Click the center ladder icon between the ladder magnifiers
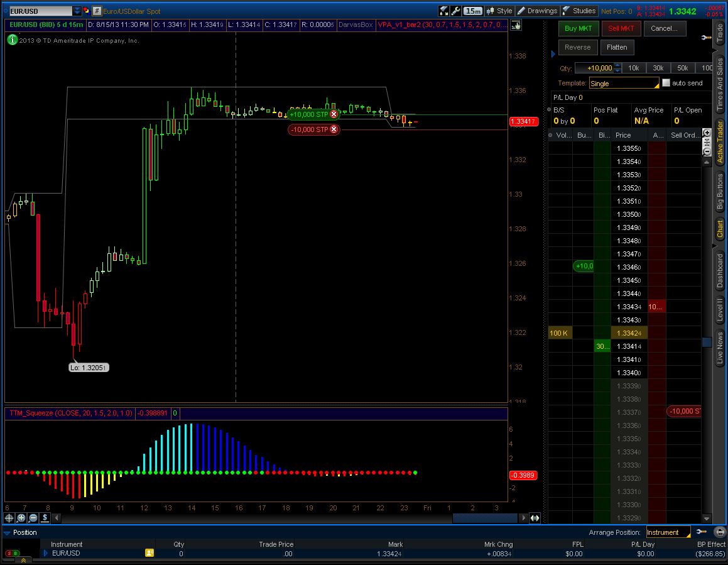 707,143
